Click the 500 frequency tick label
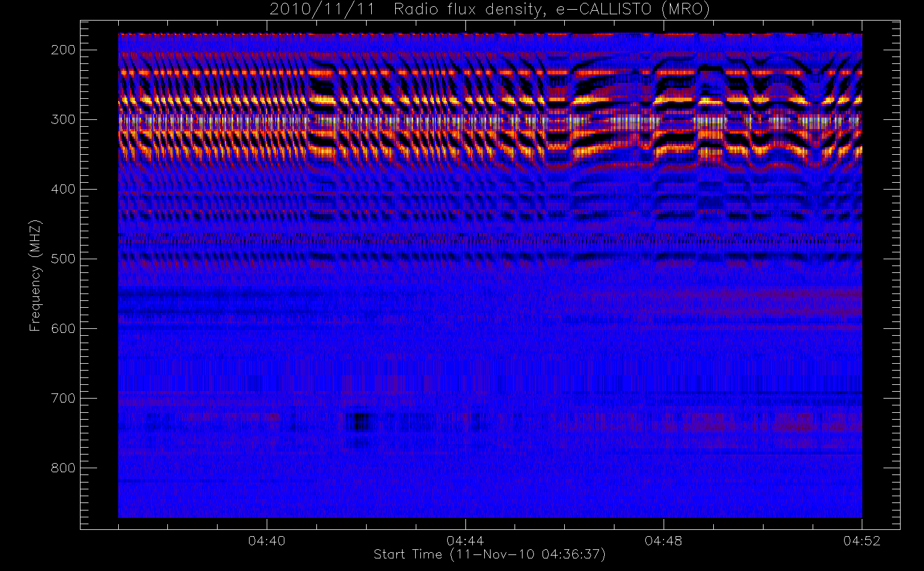924x571 pixels. click(x=63, y=259)
